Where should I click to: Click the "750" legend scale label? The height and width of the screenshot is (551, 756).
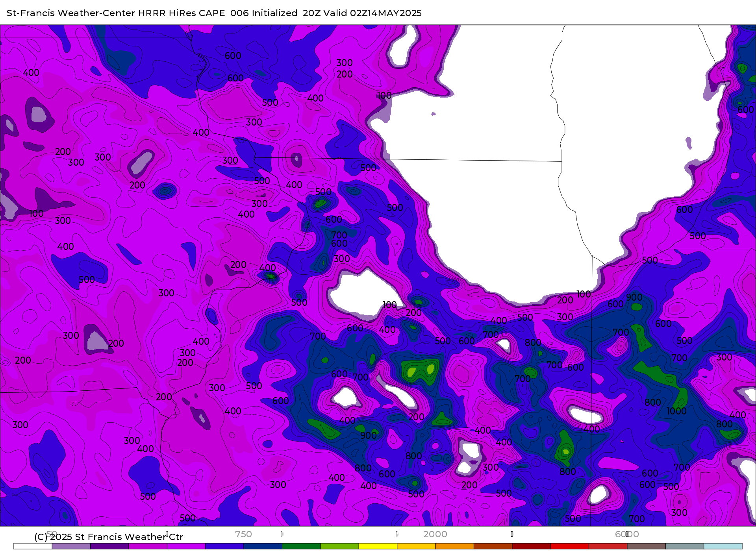(243, 534)
